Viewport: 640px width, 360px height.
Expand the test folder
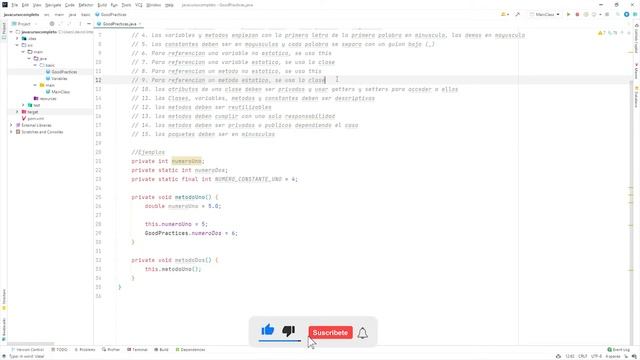[x=23, y=105]
